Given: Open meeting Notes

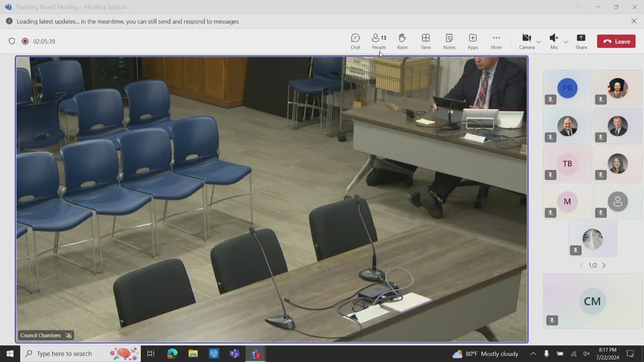Looking at the screenshot, I should 449,41.
